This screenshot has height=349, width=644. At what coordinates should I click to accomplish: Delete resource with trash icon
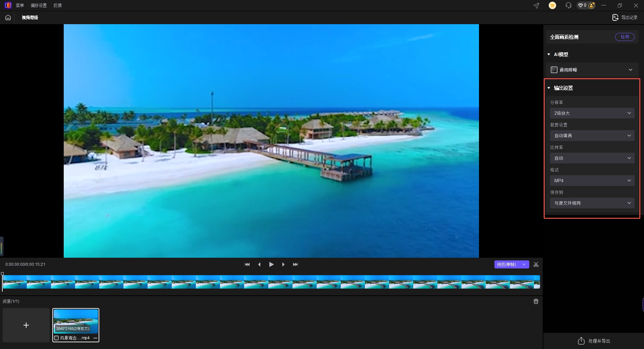click(x=536, y=301)
